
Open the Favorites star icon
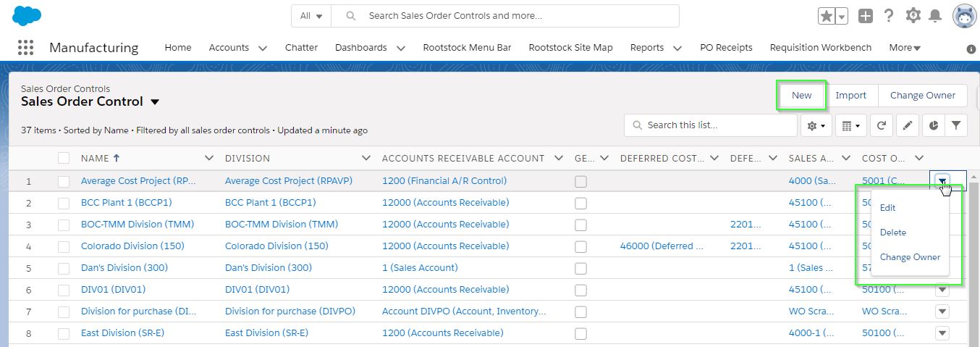pyautogui.click(x=826, y=16)
